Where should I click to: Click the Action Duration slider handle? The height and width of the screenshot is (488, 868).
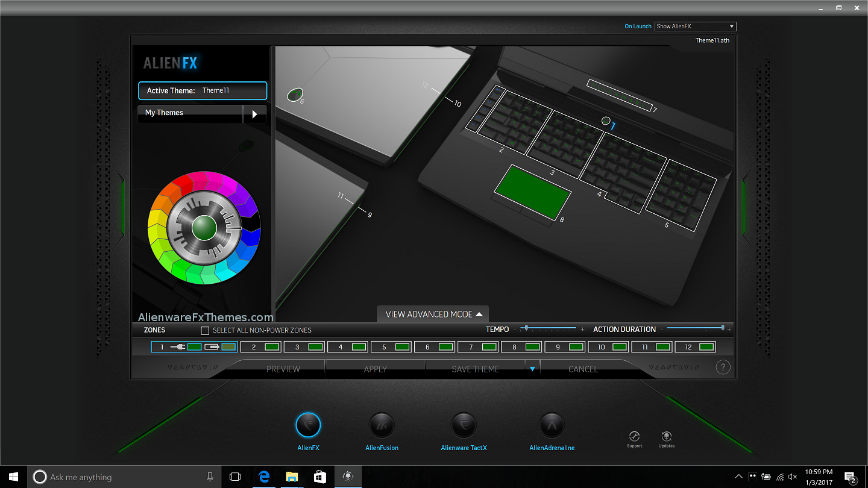(x=723, y=328)
